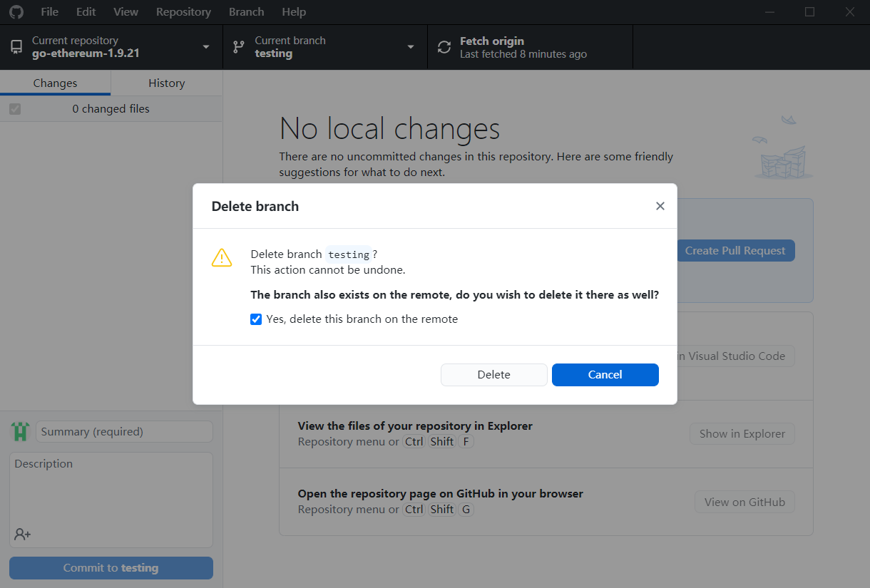This screenshot has height=588, width=870.
Task: Open the Edit menu
Action: pyautogui.click(x=86, y=12)
